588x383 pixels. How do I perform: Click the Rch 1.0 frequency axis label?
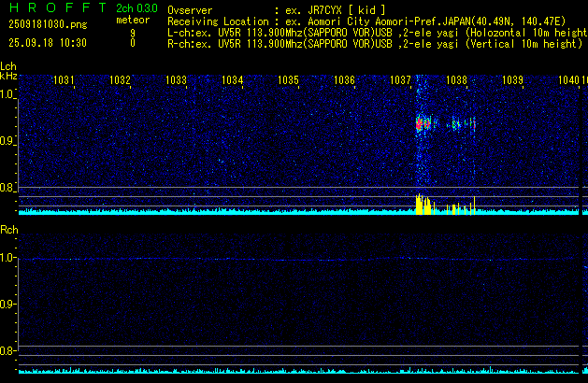[x=8, y=257]
